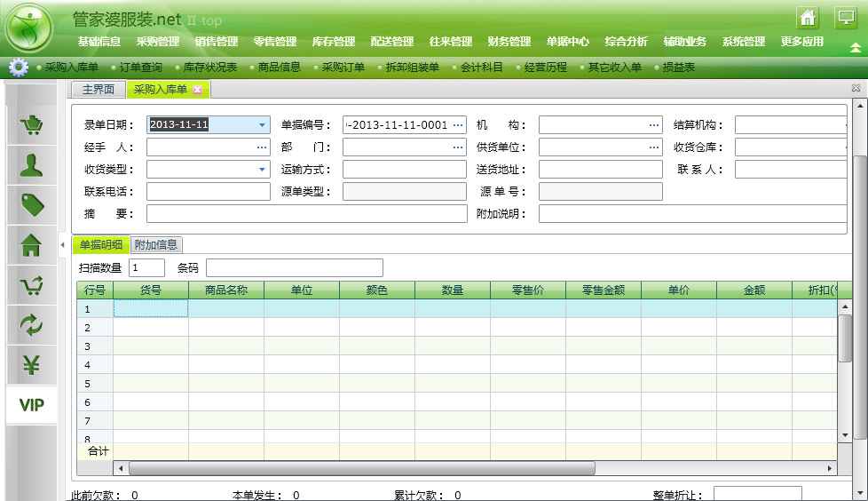
Task: Click the yen currency sidebar icon
Action: (x=32, y=365)
